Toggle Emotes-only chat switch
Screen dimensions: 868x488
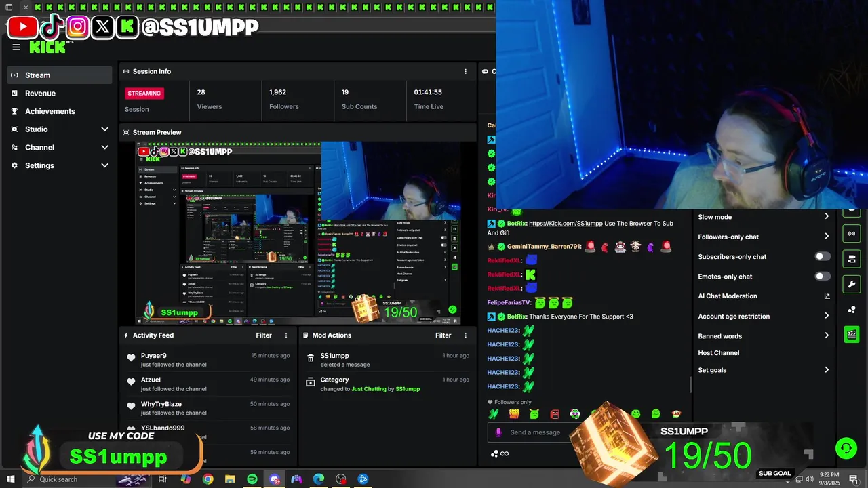pyautogui.click(x=822, y=277)
